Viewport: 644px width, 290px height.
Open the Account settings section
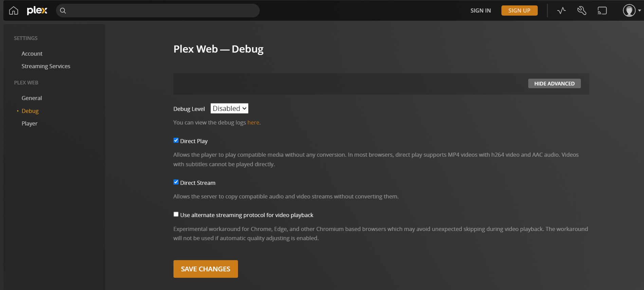pyautogui.click(x=32, y=53)
